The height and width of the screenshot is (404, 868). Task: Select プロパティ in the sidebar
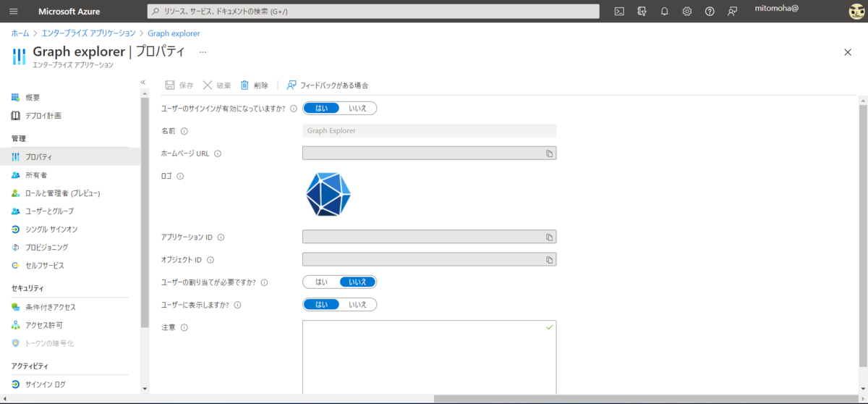70,157
